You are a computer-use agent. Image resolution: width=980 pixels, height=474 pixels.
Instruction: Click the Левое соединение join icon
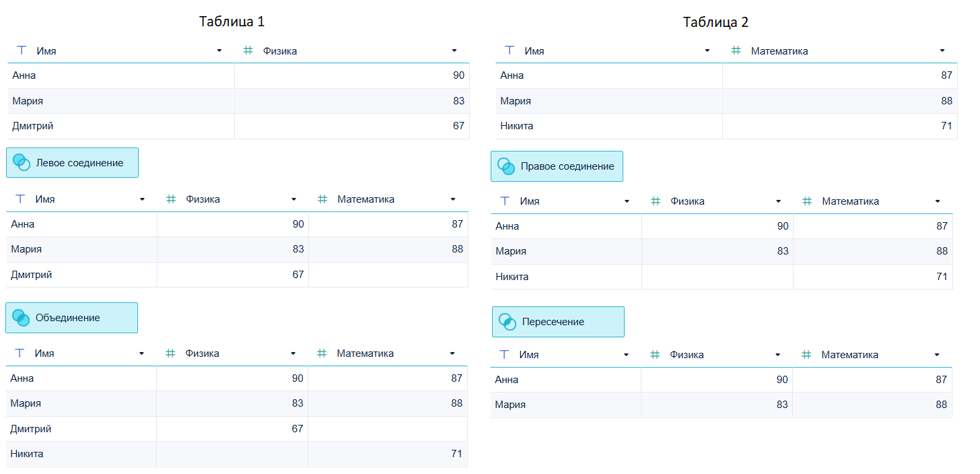pos(22,162)
